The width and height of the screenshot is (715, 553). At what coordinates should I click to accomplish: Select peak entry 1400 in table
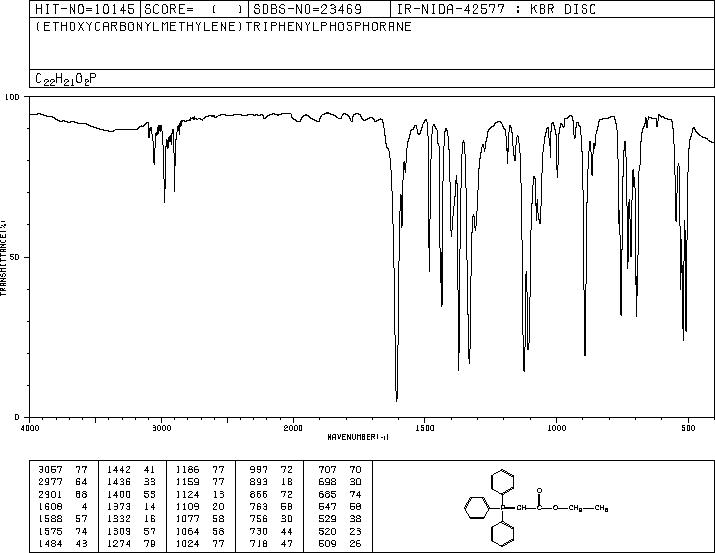coord(131,494)
